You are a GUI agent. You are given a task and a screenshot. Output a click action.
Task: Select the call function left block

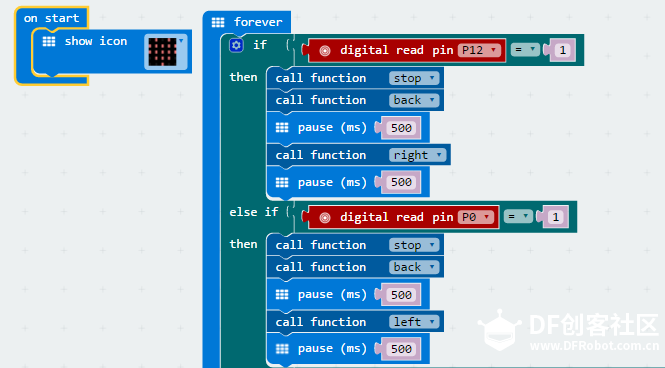pyautogui.click(x=355, y=322)
